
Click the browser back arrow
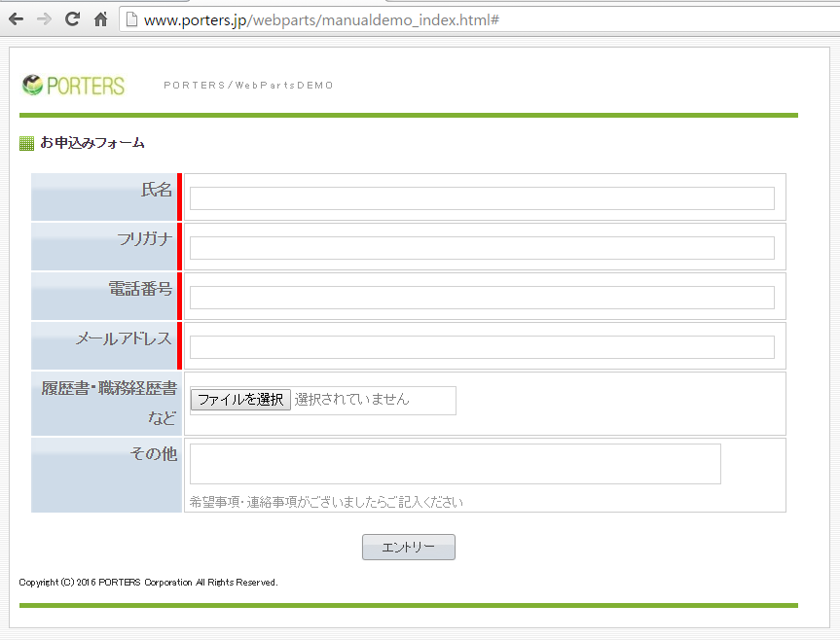(x=16, y=19)
